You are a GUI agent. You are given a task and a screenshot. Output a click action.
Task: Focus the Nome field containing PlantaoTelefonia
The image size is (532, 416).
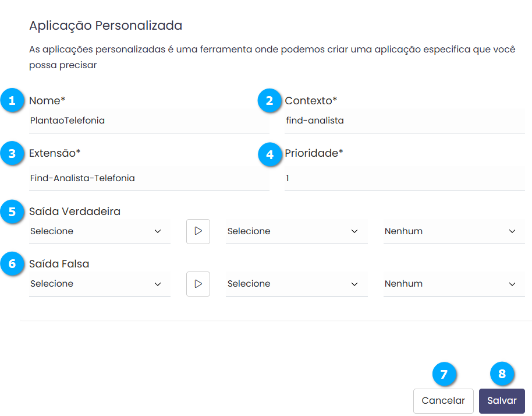click(148, 121)
